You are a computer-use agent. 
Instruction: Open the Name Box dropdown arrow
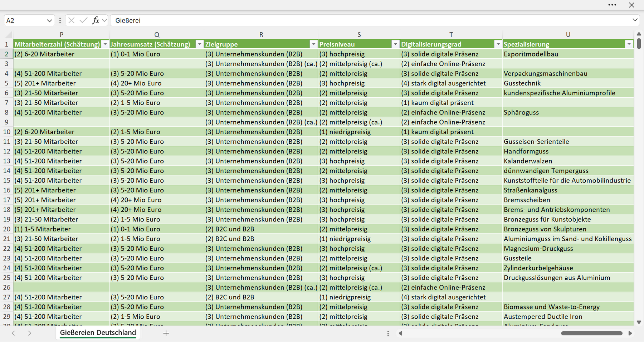point(49,21)
